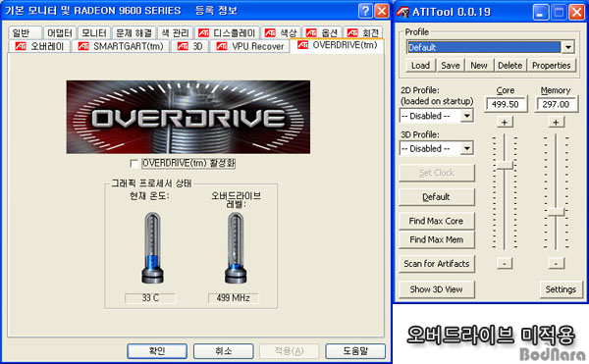Open the 3D Profile dropdown
Screen dimensions: 589x364
[x=467, y=148]
